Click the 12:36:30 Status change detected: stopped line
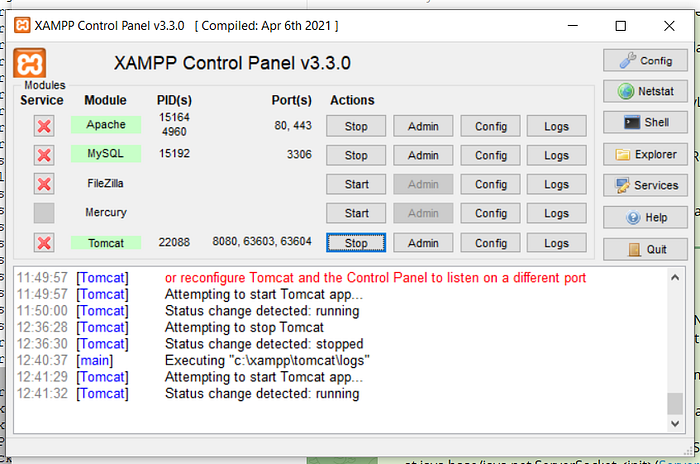 [190, 344]
